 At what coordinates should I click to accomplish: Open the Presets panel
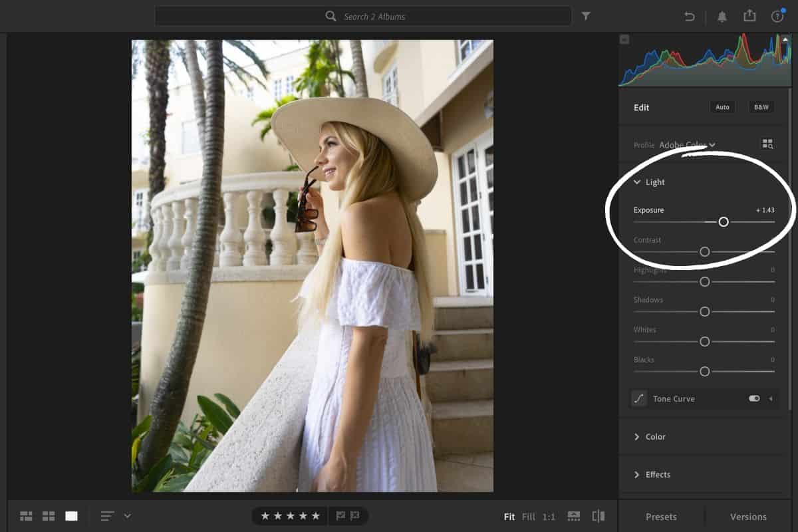tap(662, 516)
